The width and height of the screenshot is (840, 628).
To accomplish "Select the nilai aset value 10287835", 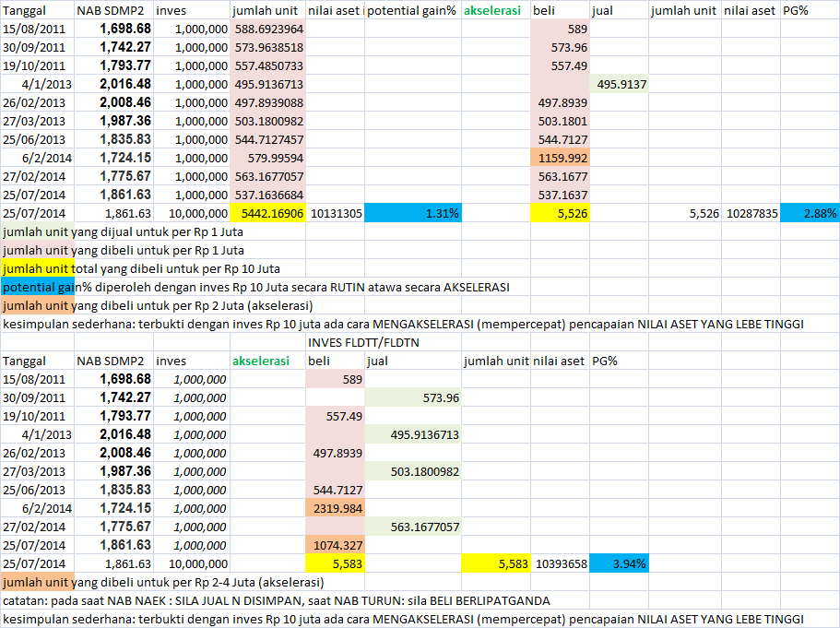I will (751, 213).
